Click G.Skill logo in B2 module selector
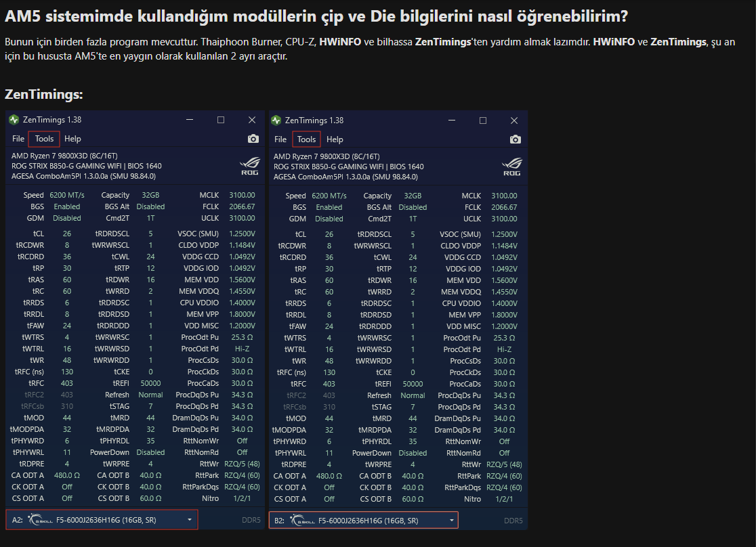The image size is (756, 547). (x=302, y=520)
